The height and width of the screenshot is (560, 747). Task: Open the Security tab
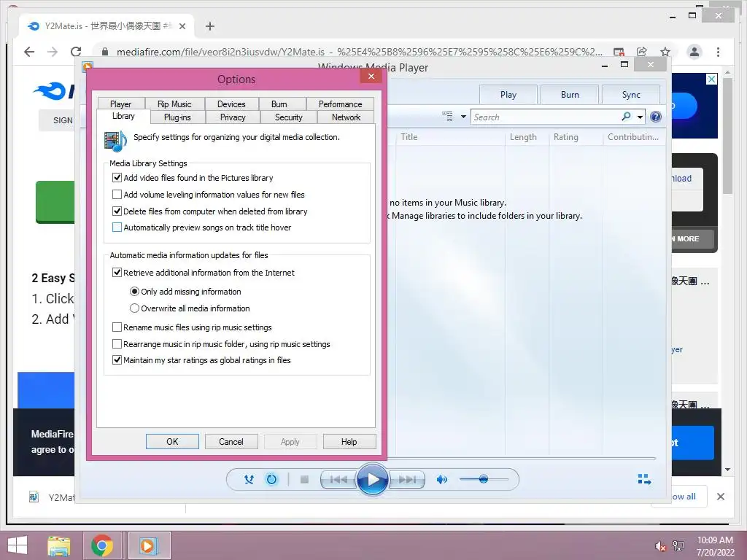tap(289, 117)
